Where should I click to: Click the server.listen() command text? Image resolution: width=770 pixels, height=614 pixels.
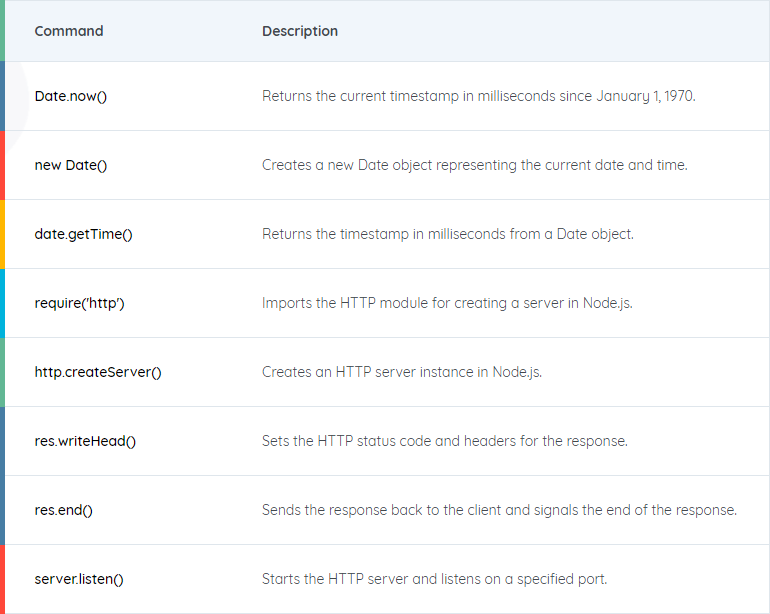[x=79, y=579]
